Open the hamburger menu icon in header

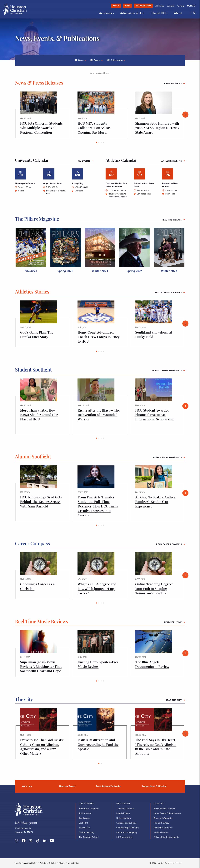coord(190,13)
